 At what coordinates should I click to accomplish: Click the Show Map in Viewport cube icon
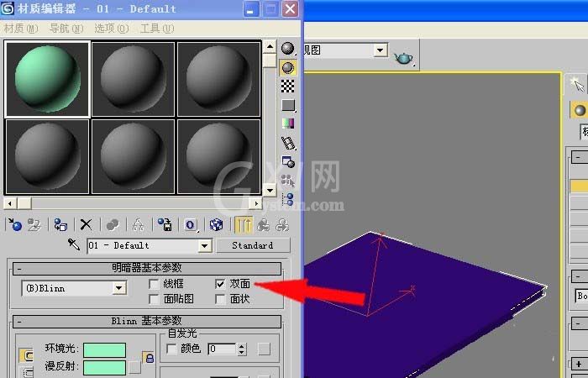217,224
